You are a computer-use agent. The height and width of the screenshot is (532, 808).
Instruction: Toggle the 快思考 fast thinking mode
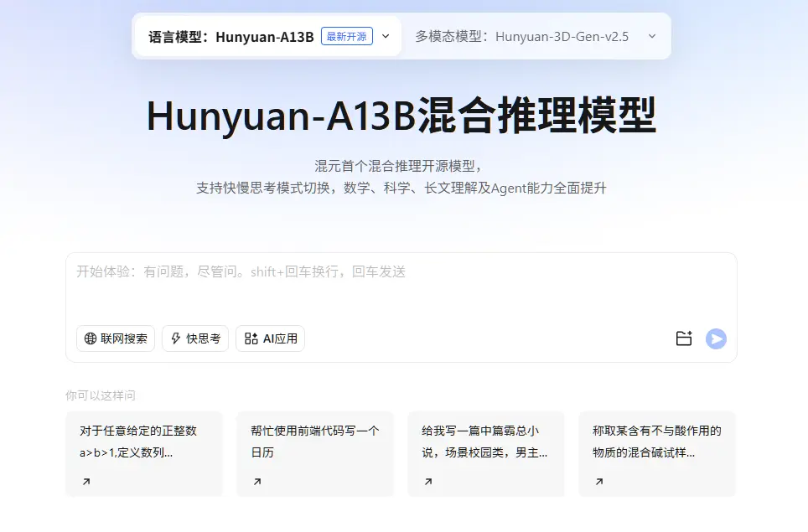click(195, 338)
